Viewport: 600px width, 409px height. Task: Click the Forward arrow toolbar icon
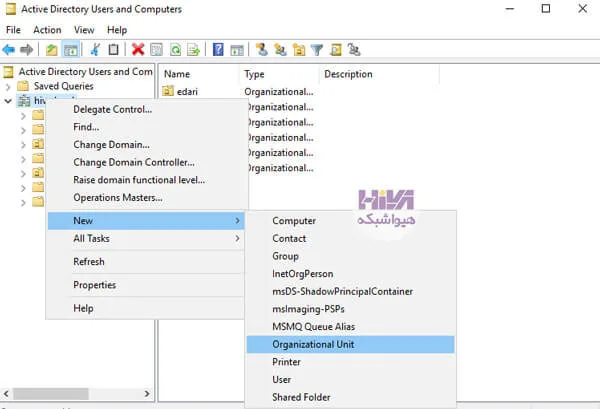point(26,50)
